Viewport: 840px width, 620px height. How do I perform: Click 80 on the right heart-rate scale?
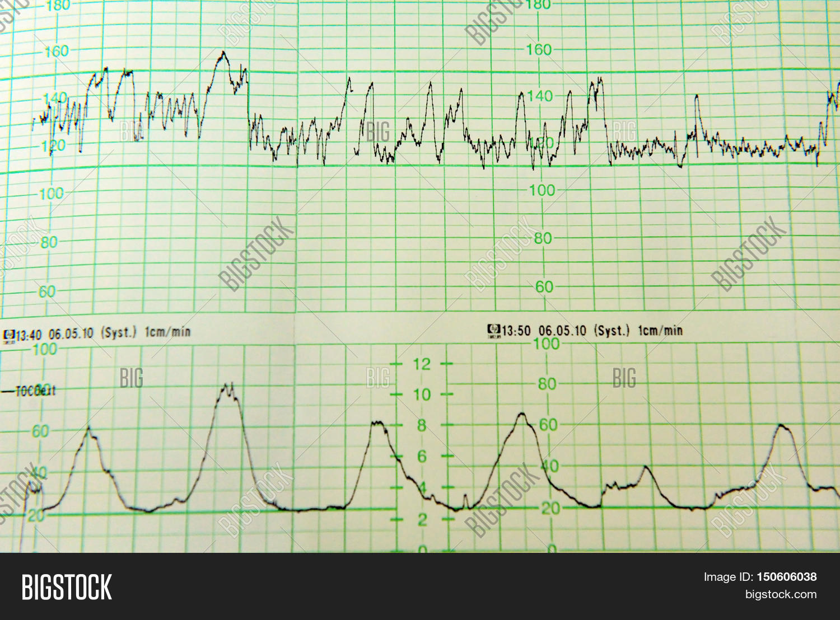click(543, 238)
